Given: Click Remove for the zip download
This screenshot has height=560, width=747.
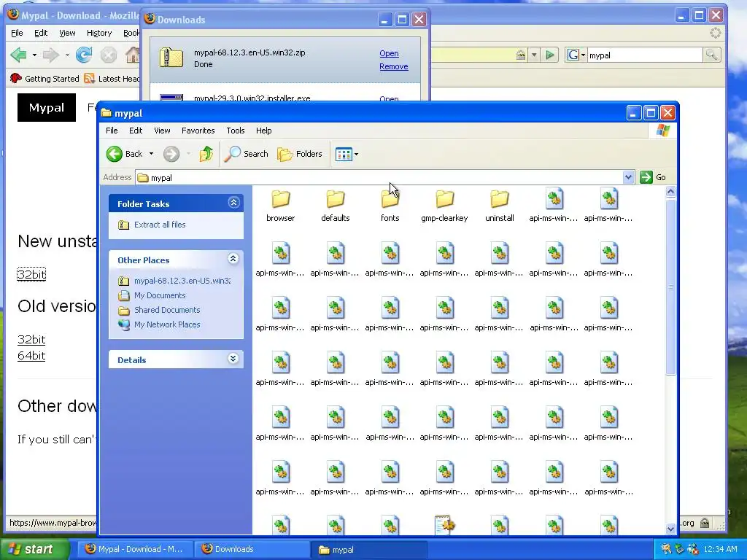Looking at the screenshot, I should point(393,66).
